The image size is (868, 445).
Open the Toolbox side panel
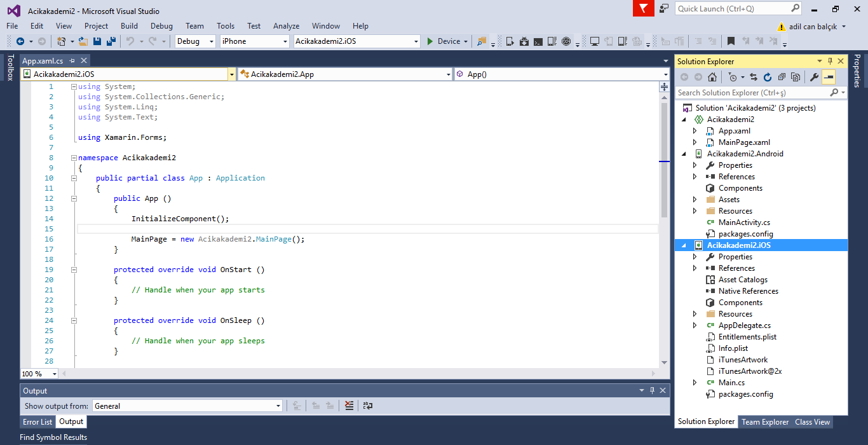[10, 68]
